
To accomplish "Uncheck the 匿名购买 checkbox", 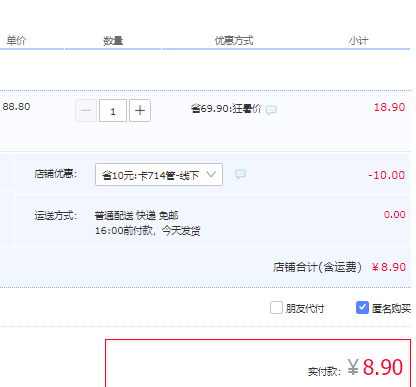I will point(362,308).
